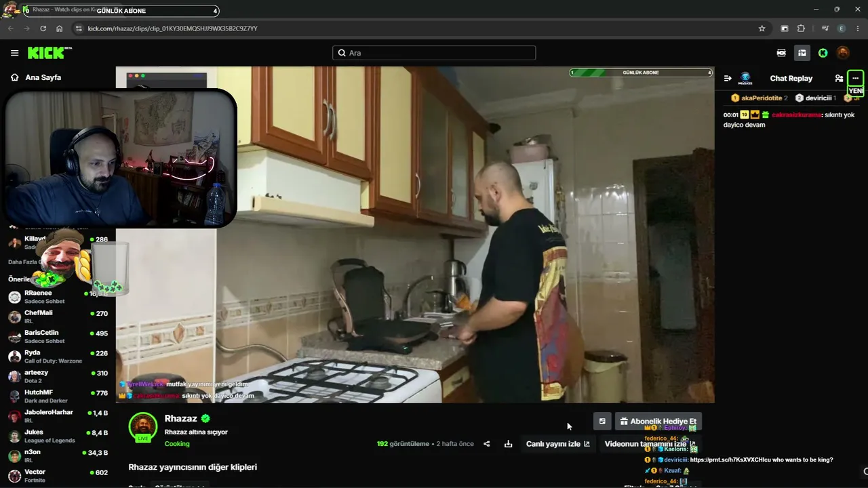Select deviriciii leaderboard entry

(816, 98)
